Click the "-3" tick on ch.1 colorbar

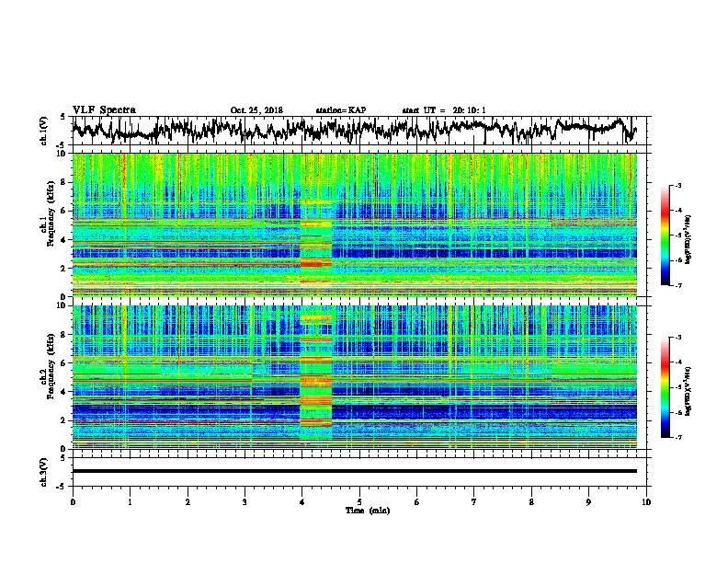pos(678,185)
